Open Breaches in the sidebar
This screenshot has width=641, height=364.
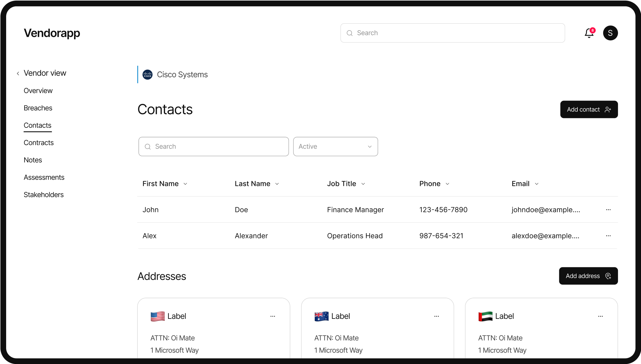pyautogui.click(x=38, y=108)
